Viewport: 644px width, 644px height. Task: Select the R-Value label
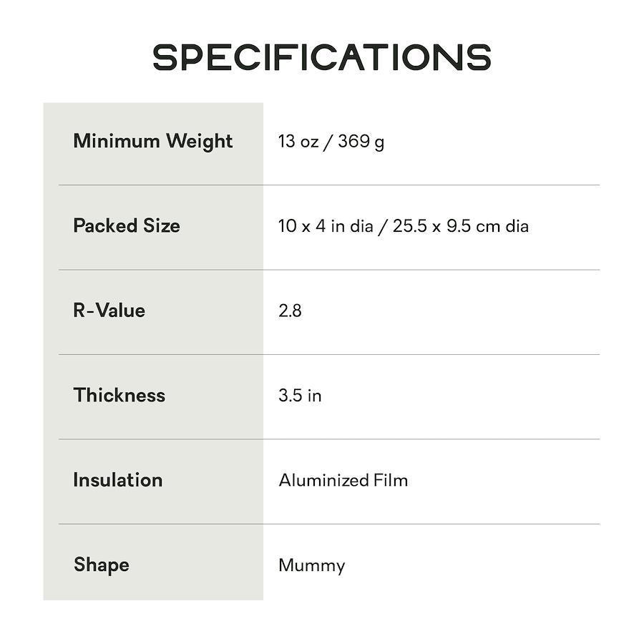click(x=109, y=311)
